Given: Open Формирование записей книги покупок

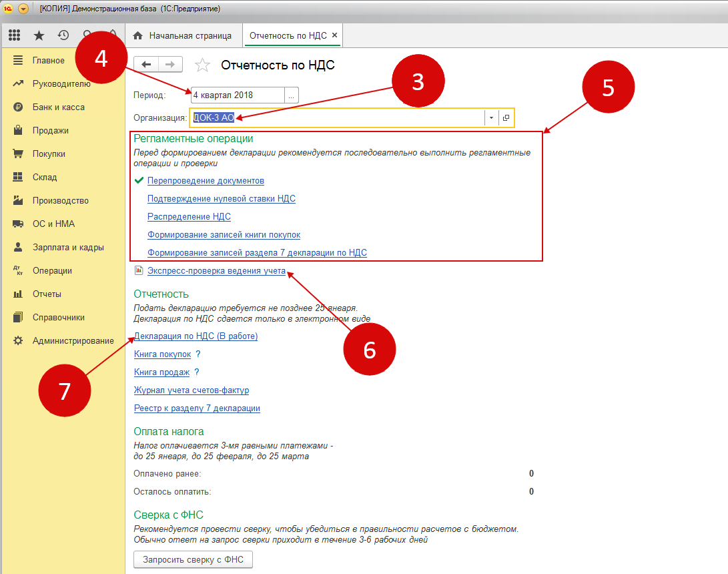Looking at the screenshot, I should pos(224,235).
